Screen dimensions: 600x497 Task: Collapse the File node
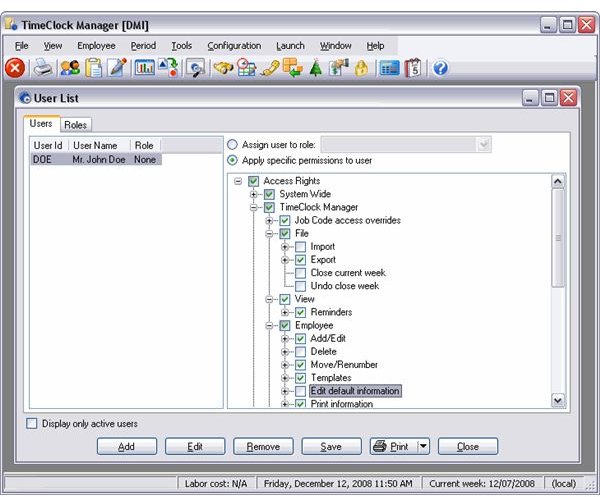point(269,234)
